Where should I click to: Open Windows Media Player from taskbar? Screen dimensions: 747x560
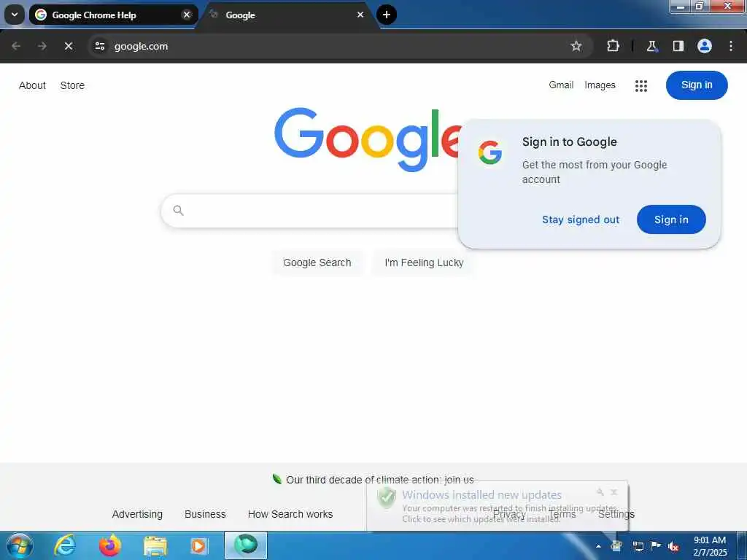point(198,545)
